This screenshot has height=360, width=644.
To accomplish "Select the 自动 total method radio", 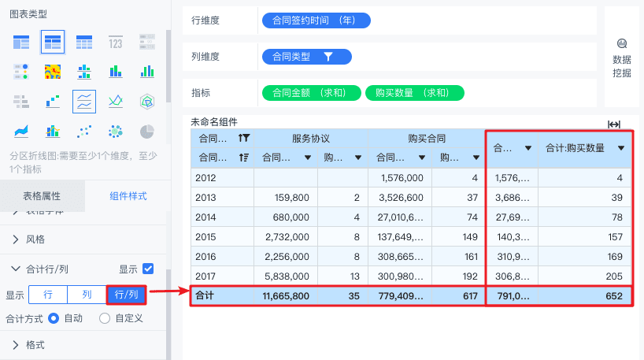I will 54,318.
